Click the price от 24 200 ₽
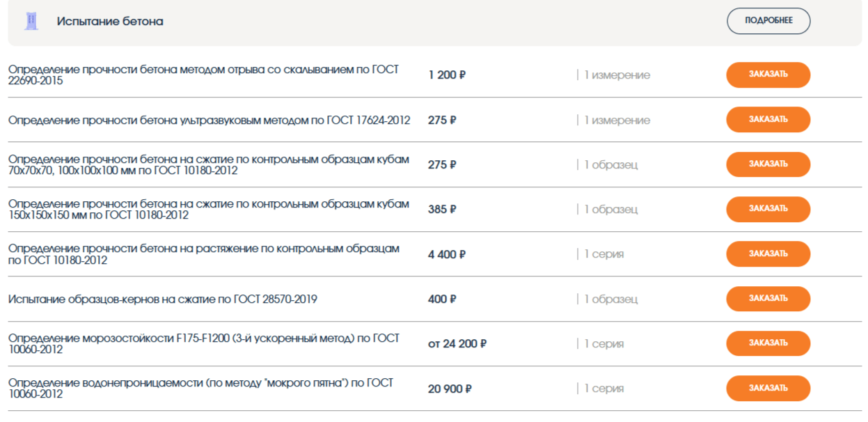 pyautogui.click(x=457, y=343)
